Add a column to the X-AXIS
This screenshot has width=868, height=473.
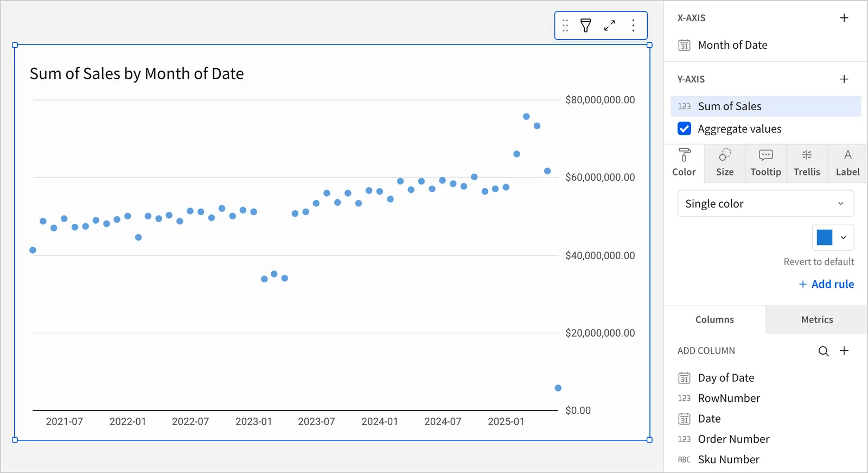tap(844, 18)
